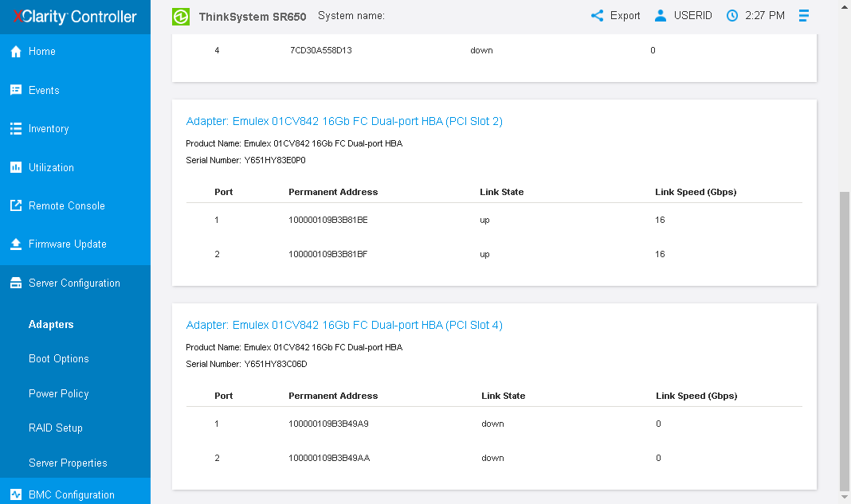Click the clock icon in header
851x504 pixels.
pyautogui.click(x=732, y=16)
